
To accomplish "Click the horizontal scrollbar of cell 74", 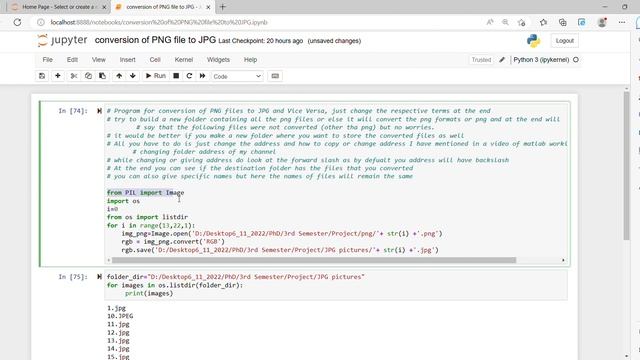I will (314, 260).
